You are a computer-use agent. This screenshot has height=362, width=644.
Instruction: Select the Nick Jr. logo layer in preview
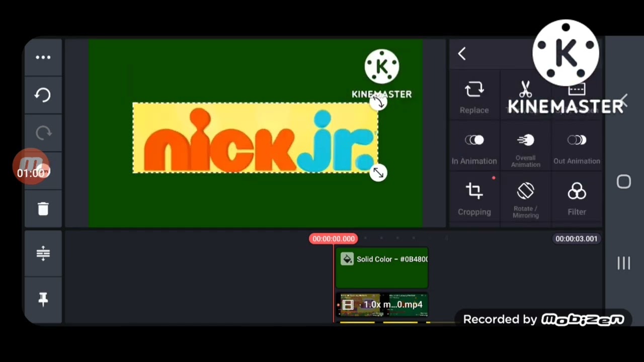255,138
